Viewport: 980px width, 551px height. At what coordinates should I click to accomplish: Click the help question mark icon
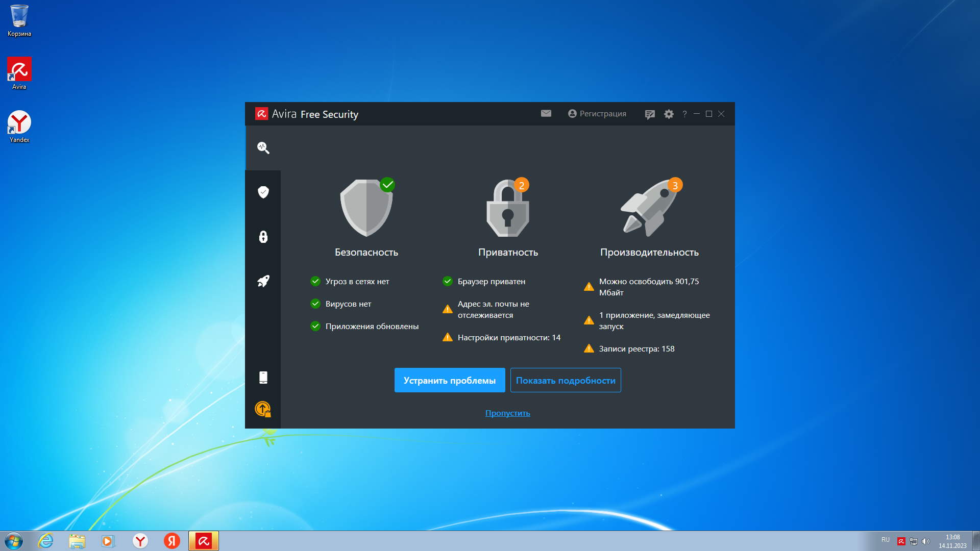pos(684,114)
